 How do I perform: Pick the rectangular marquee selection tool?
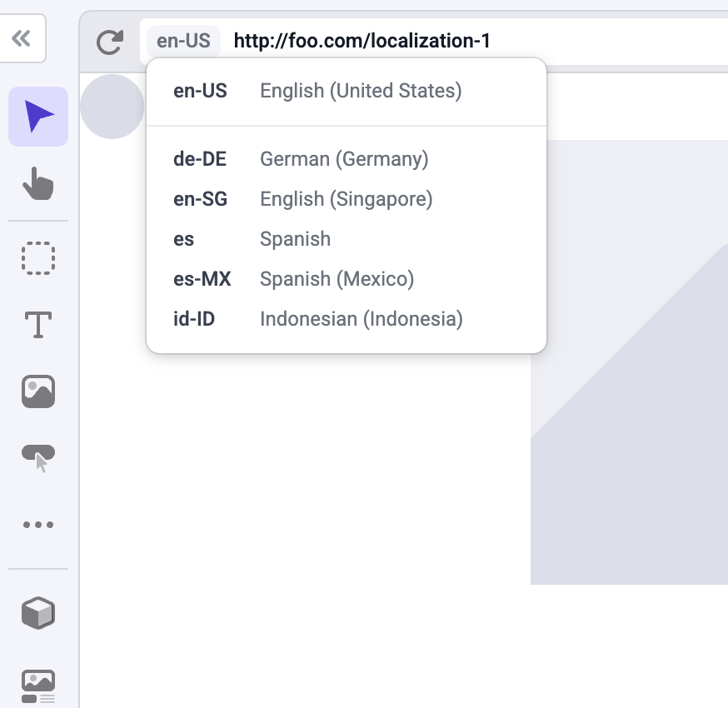click(37, 258)
